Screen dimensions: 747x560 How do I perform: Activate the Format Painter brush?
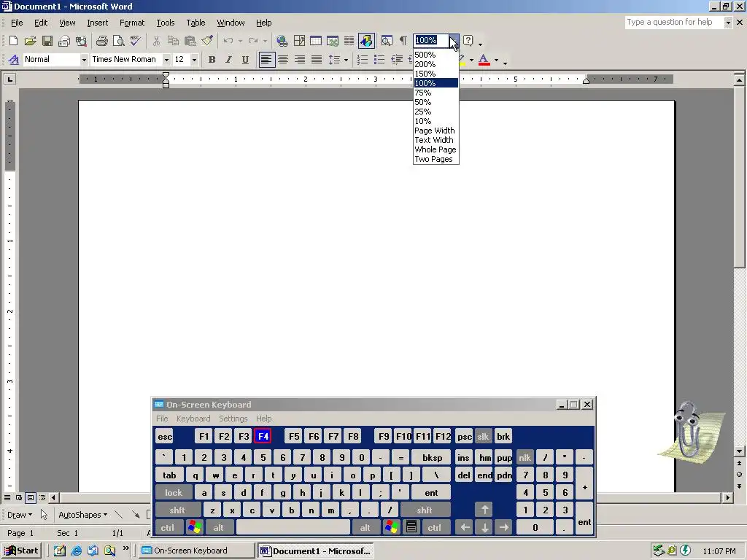coord(206,41)
